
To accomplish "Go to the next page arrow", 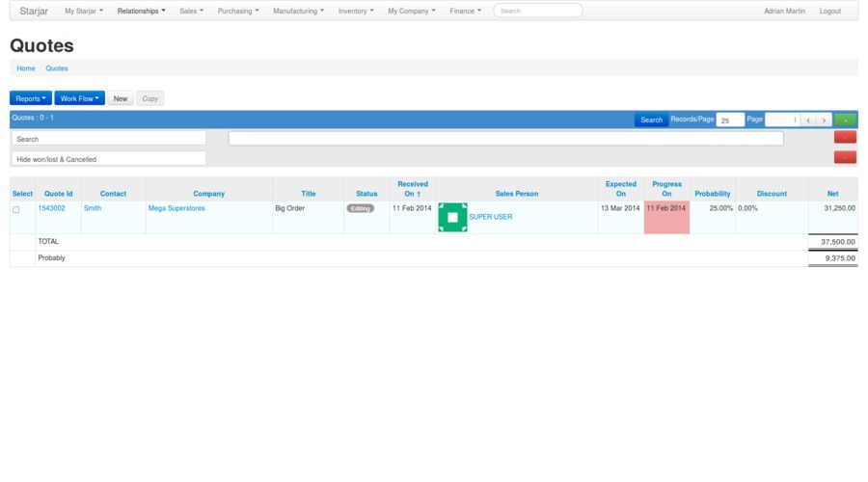I will pyautogui.click(x=824, y=120).
